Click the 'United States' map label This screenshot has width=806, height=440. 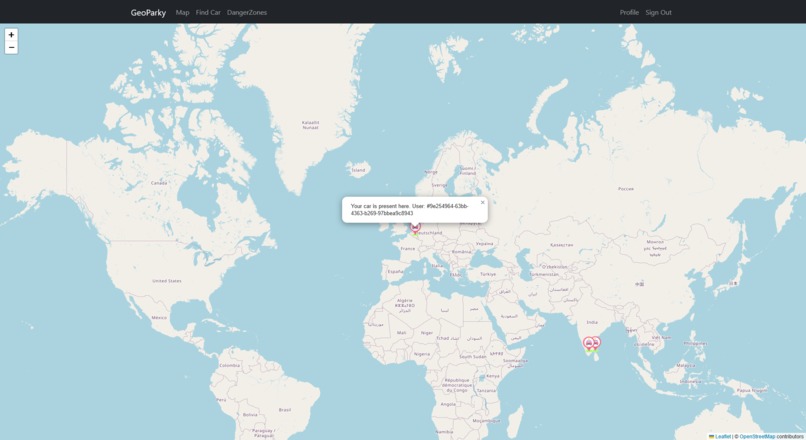point(167,281)
